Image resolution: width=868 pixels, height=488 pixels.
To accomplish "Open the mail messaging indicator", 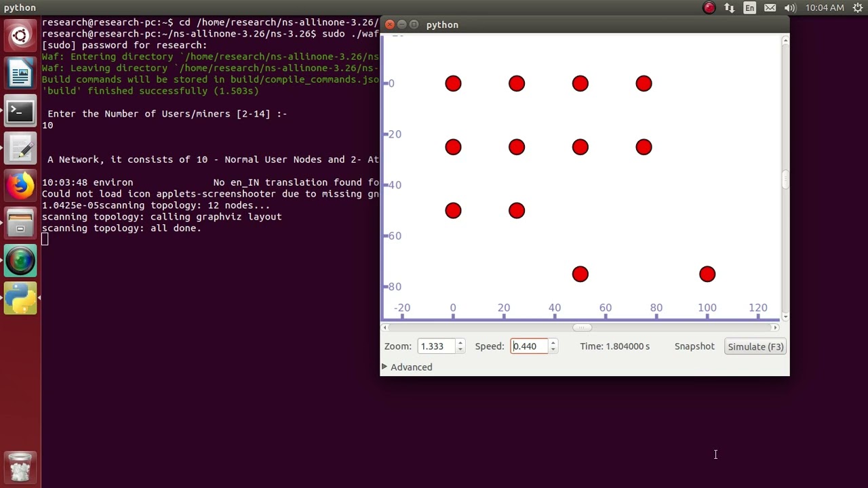I will [x=770, y=8].
